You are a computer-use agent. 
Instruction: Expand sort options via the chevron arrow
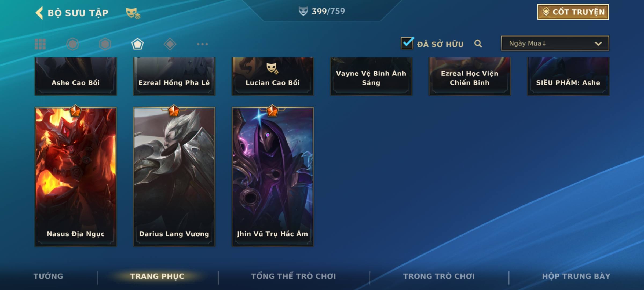(598, 44)
